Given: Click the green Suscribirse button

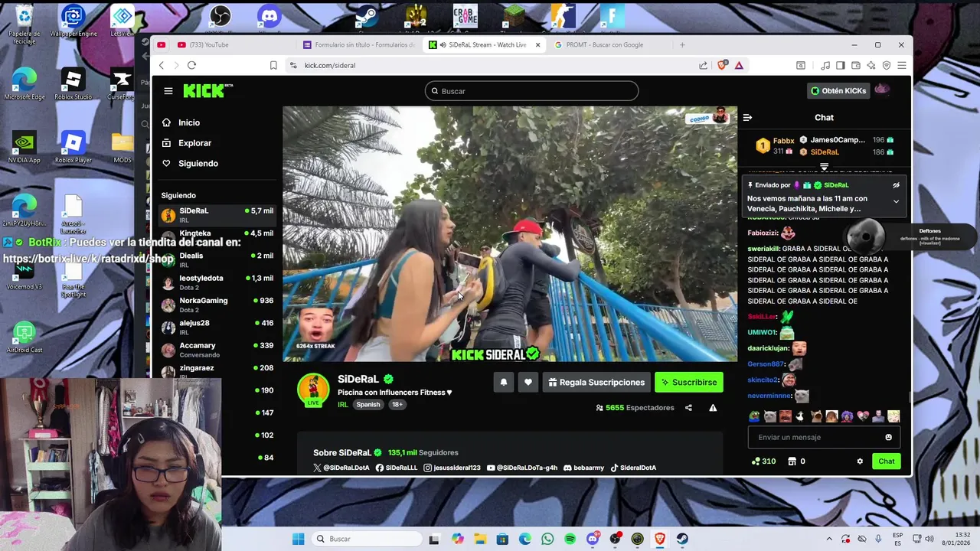Looking at the screenshot, I should click(689, 382).
